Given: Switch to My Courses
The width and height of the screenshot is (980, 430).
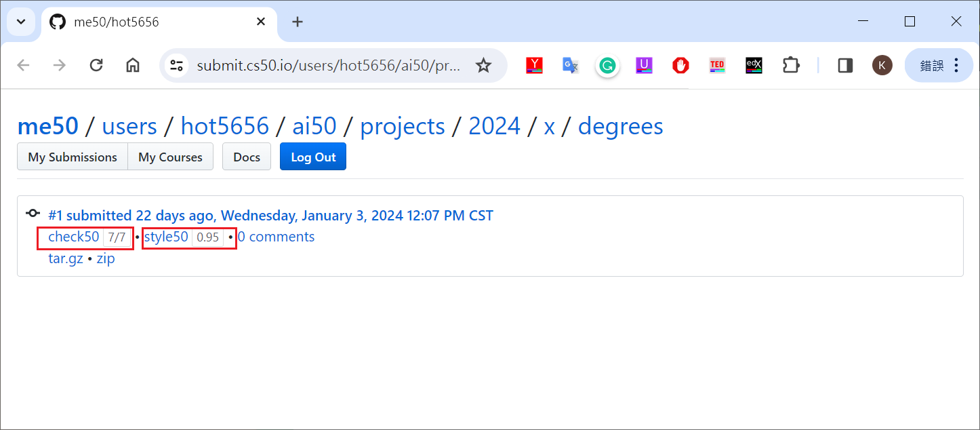Looking at the screenshot, I should tap(170, 157).
